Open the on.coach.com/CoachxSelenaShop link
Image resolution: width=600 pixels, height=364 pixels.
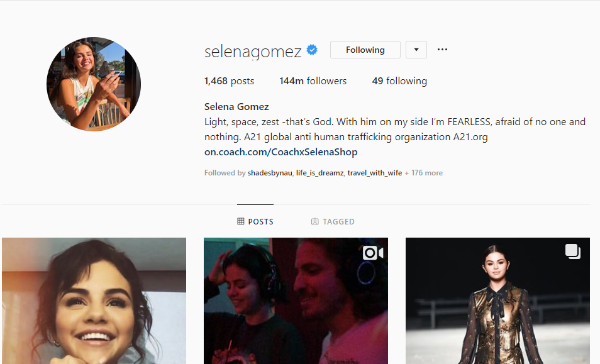(281, 152)
